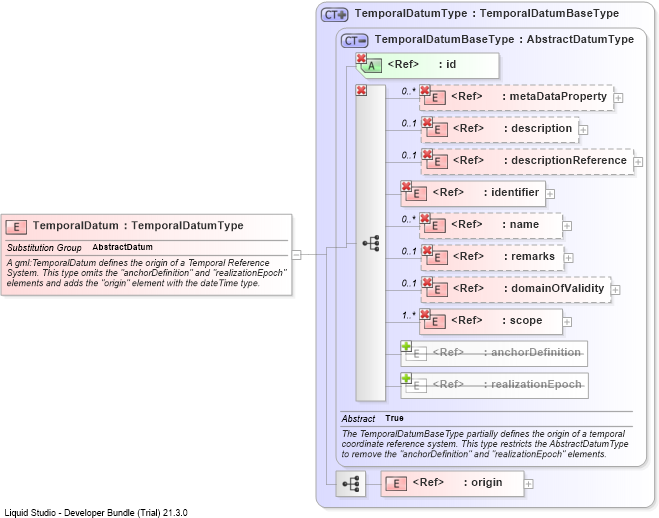Click red X marker on domainOfValidity element
Screen dimensions: 659x518
427,282
